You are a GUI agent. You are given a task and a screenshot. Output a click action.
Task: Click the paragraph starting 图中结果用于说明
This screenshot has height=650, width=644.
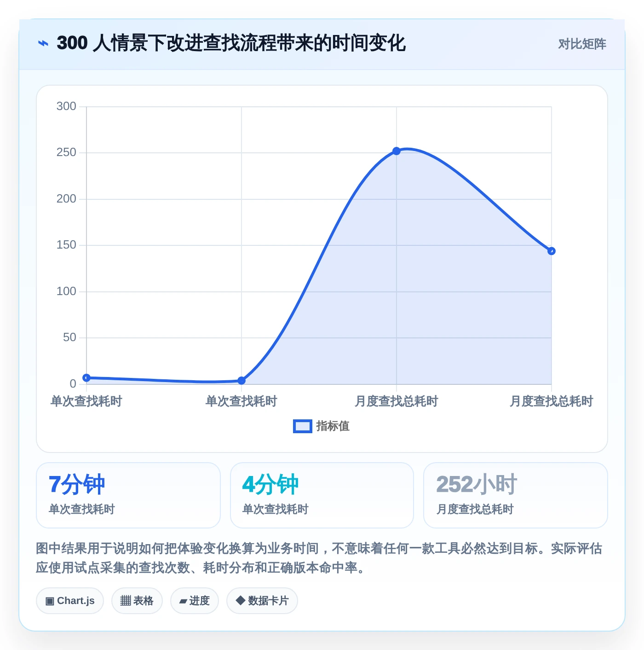tap(319, 558)
